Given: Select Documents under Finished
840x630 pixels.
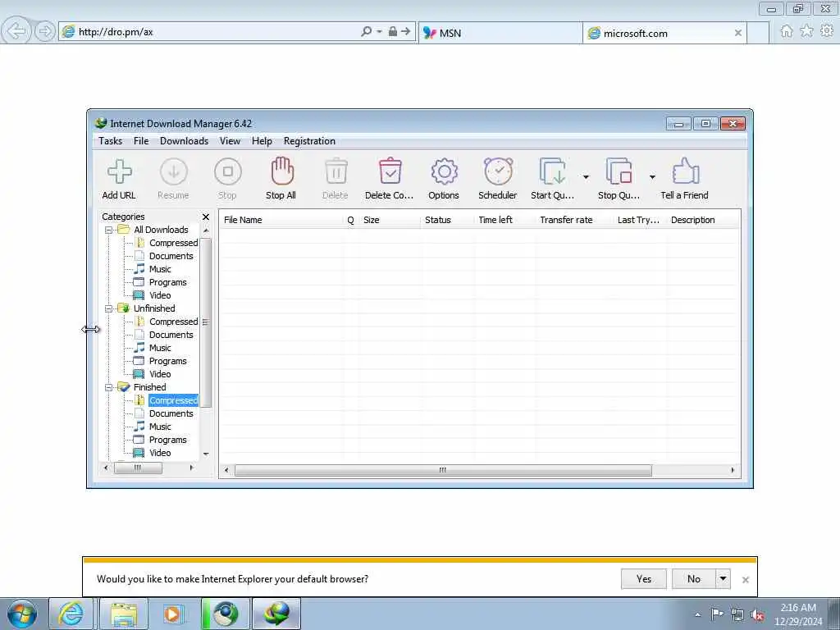Looking at the screenshot, I should [171, 413].
